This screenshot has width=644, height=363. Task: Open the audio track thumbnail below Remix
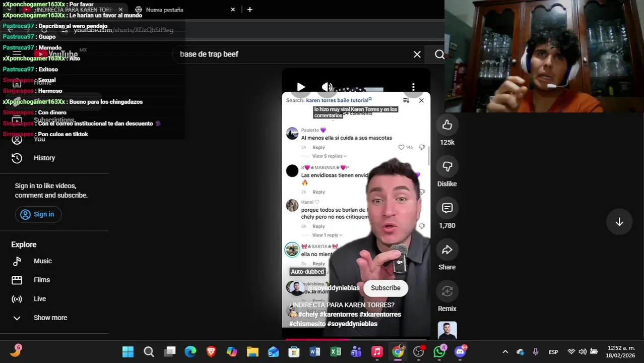tap(447, 331)
